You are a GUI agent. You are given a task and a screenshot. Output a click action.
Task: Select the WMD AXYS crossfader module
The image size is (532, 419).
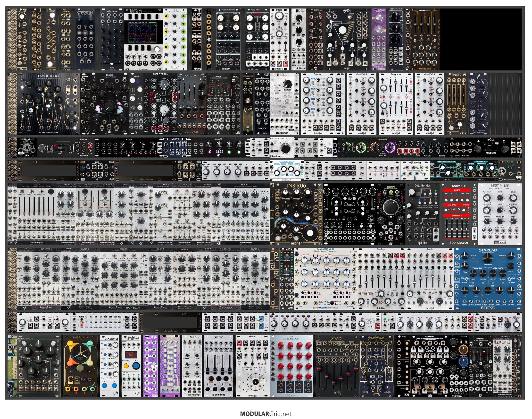(x=286, y=279)
